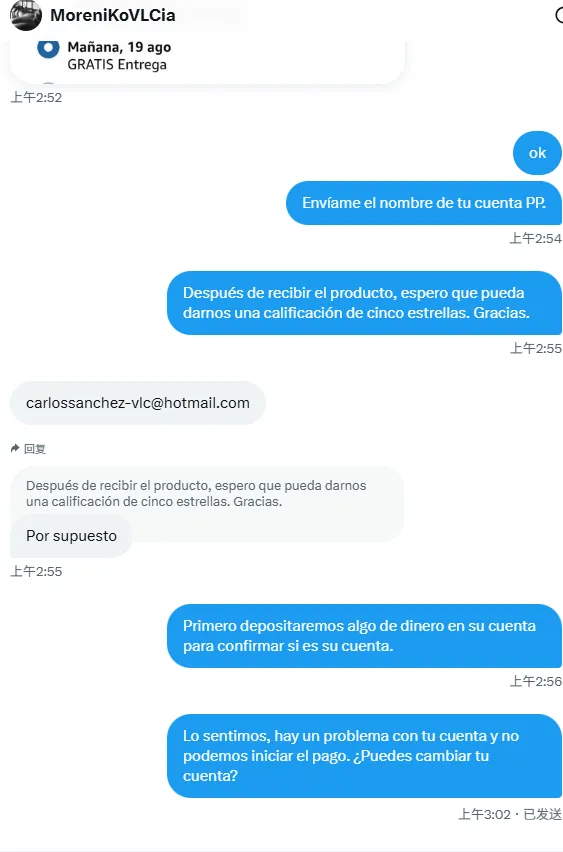Click the 上午2:52 timestamp below the image
Screen dimensions: 563x852
(x=36, y=97)
